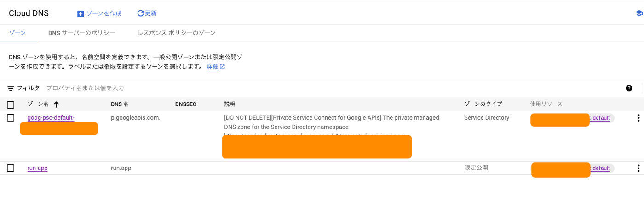Open the help question mark icon
The image size is (644, 197).
pyautogui.click(x=629, y=88)
